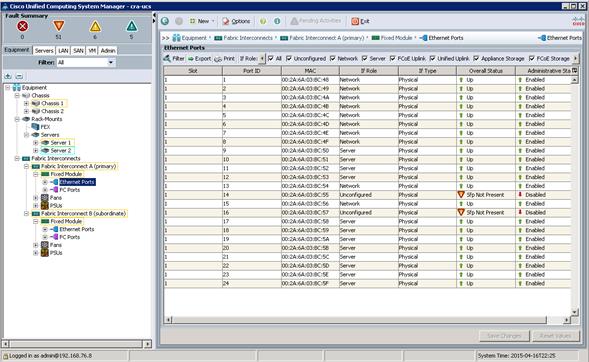Open Pending Activities

pyautogui.click(x=316, y=21)
